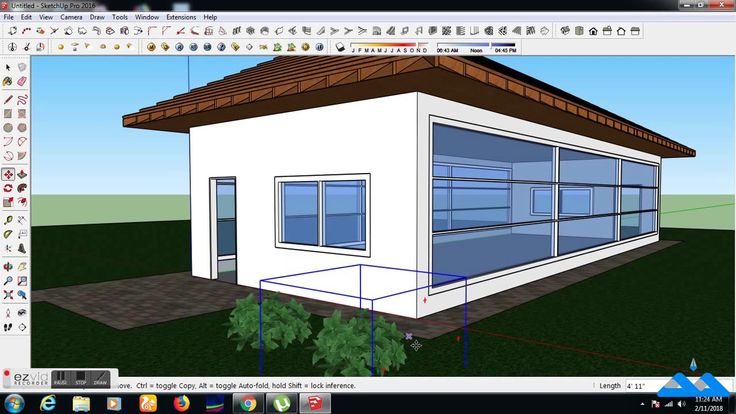Pick the Tape Measure tool
The width and height of the screenshot is (736, 414).
point(8,220)
